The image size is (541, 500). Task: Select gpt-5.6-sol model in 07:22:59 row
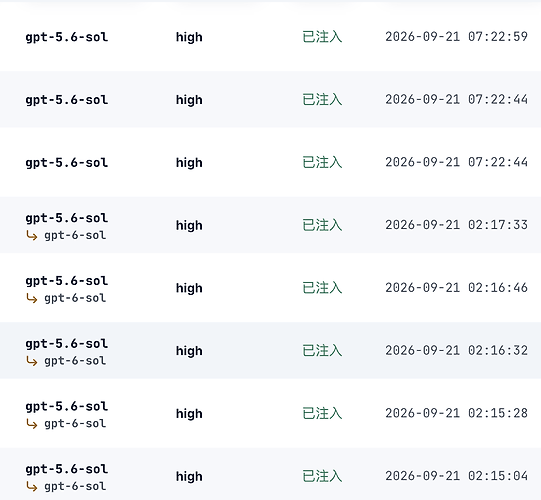pos(67,37)
